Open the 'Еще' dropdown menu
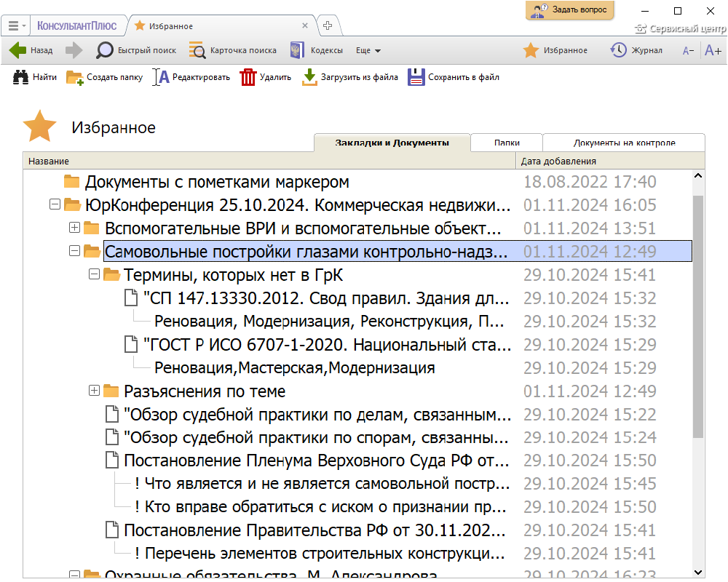Screen dimensions: 728x582 coord(368,50)
